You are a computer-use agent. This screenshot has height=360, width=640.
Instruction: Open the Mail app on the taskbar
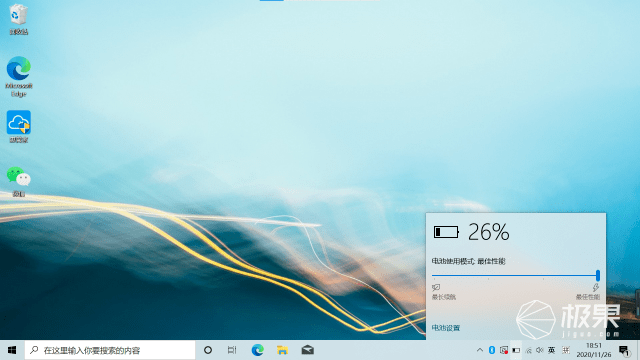tap(307, 350)
